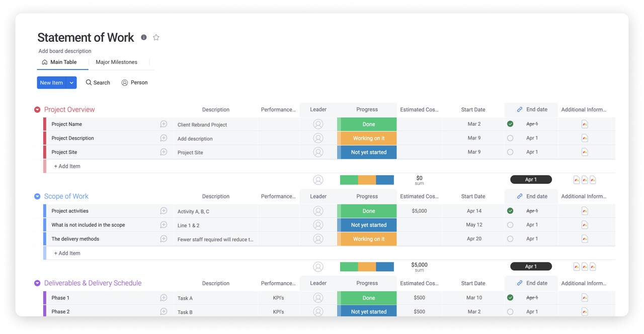Click the Person filter button
This screenshot has width=644, height=334.
point(134,83)
